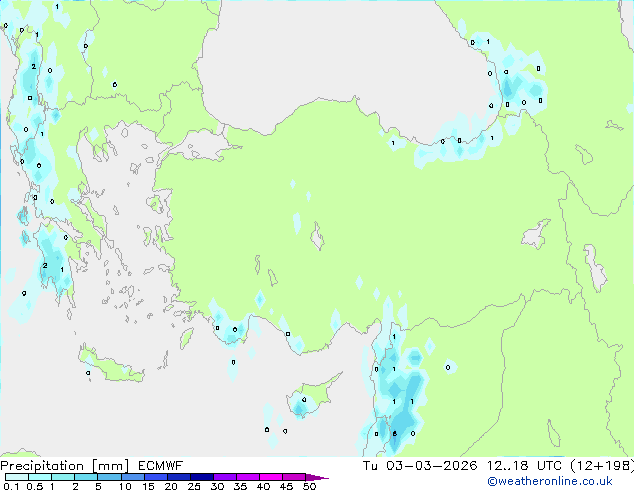Image resolution: width=634 pixels, height=490 pixels.
Task: Click the '30' legend scale label
Action: coord(217,486)
